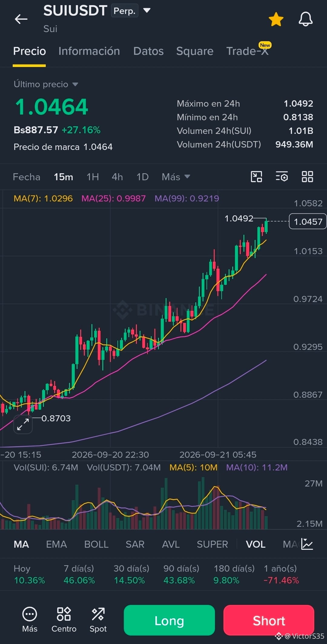The width and height of the screenshot is (327, 644).
Task: Tap the red Short button
Action: pos(269,620)
